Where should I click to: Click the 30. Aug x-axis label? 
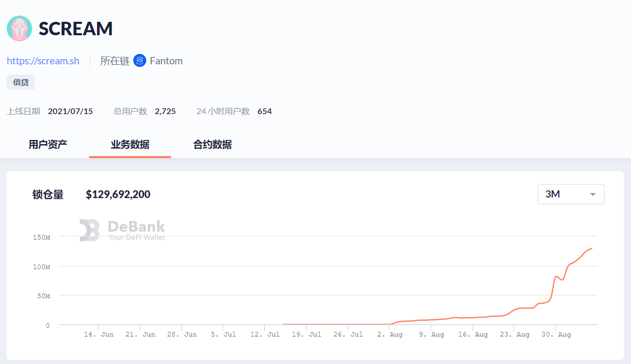pos(556,334)
